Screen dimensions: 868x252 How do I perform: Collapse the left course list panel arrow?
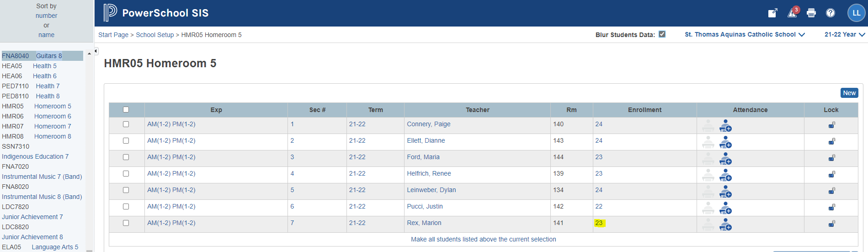(x=96, y=51)
